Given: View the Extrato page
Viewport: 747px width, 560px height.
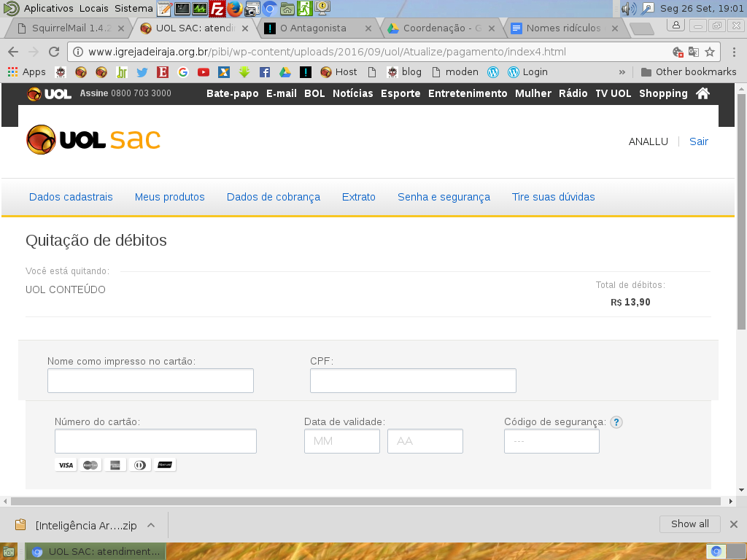Looking at the screenshot, I should (359, 197).
